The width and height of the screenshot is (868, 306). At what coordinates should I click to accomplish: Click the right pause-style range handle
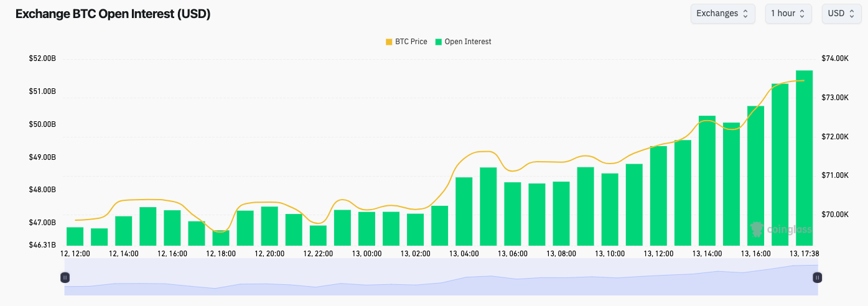818,277
